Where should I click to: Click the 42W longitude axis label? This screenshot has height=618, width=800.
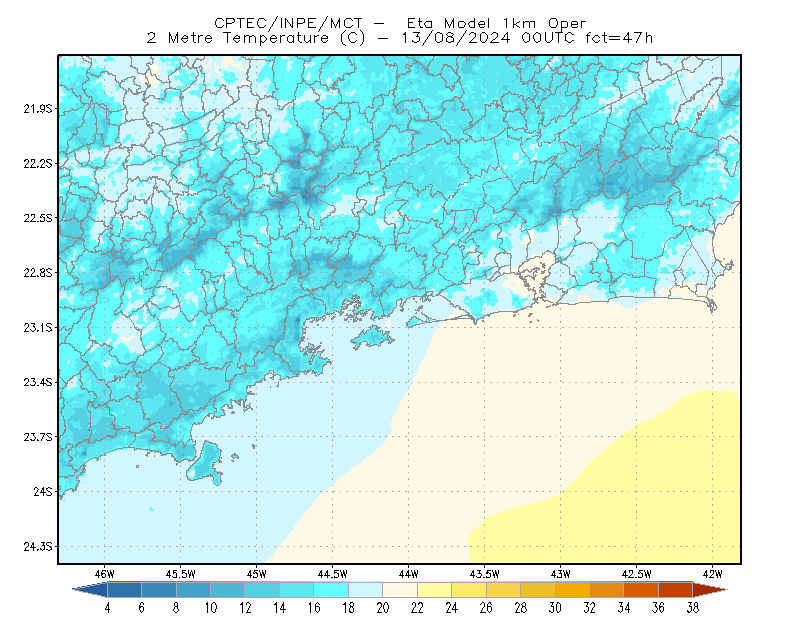712,574
